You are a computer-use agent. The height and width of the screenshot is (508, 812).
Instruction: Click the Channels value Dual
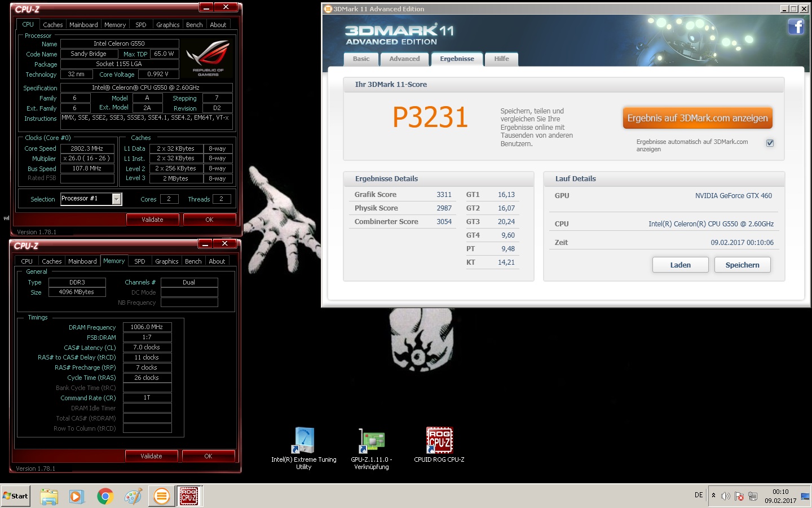189,282
